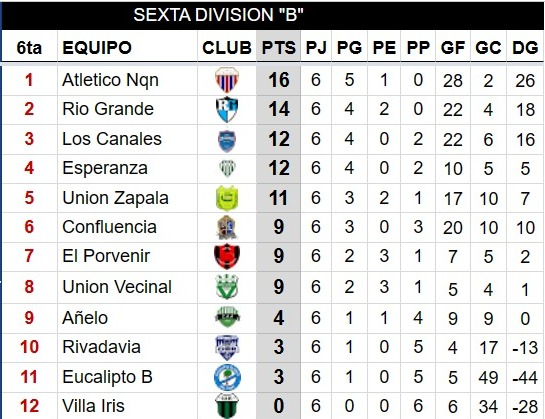The height and width of the screenshot is (419, 545).
Task: Select the Eucalipto B round crest
Action: click(x=227, y=377)
